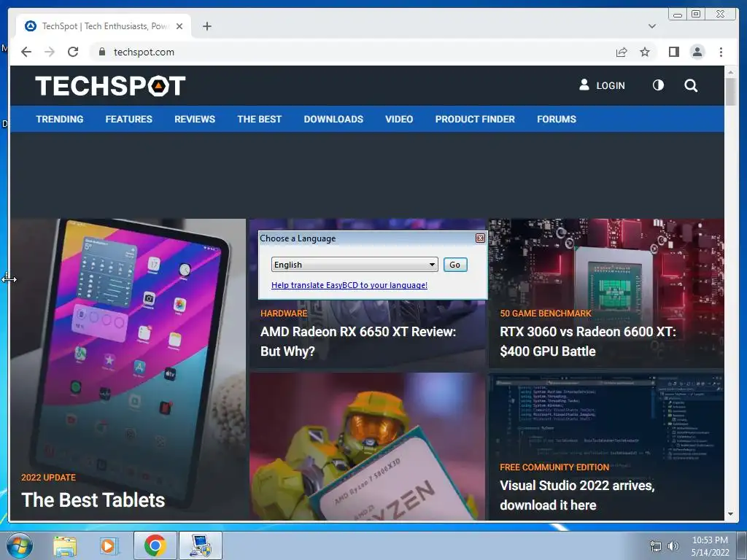Open AMD Radeon RX 6650 XT Review
This screenshot has width=747, height=560.
(357, 341)
